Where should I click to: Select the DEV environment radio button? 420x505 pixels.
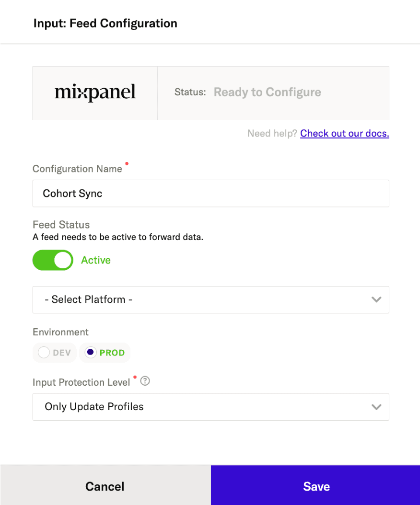point(44,353)
